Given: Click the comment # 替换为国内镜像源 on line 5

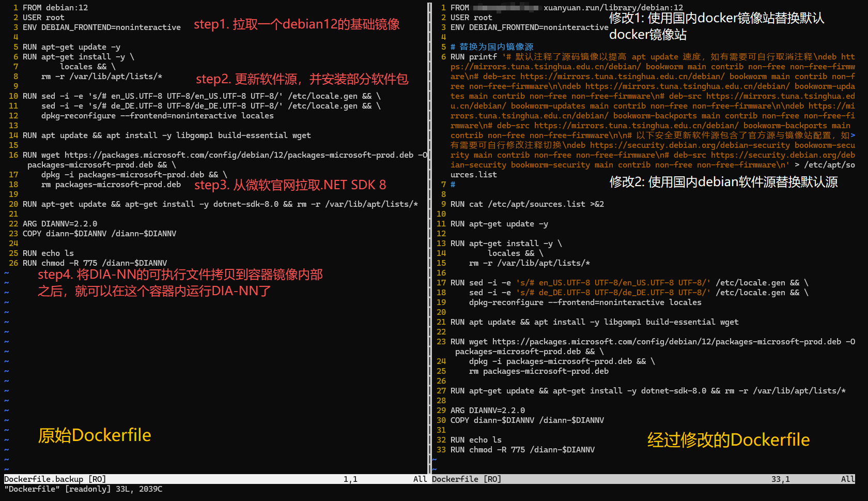Looking at the screenshot, I should (492, 47).
